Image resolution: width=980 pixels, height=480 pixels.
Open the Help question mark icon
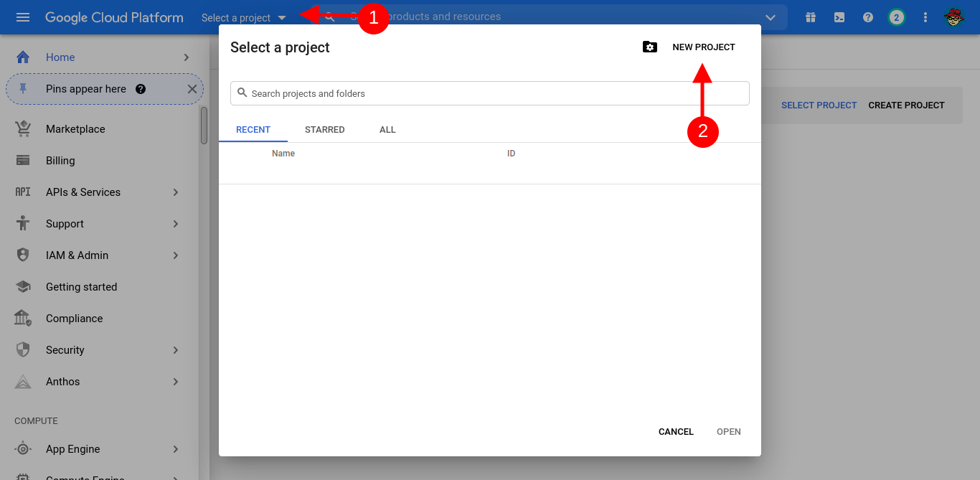[x=868, y=17]
